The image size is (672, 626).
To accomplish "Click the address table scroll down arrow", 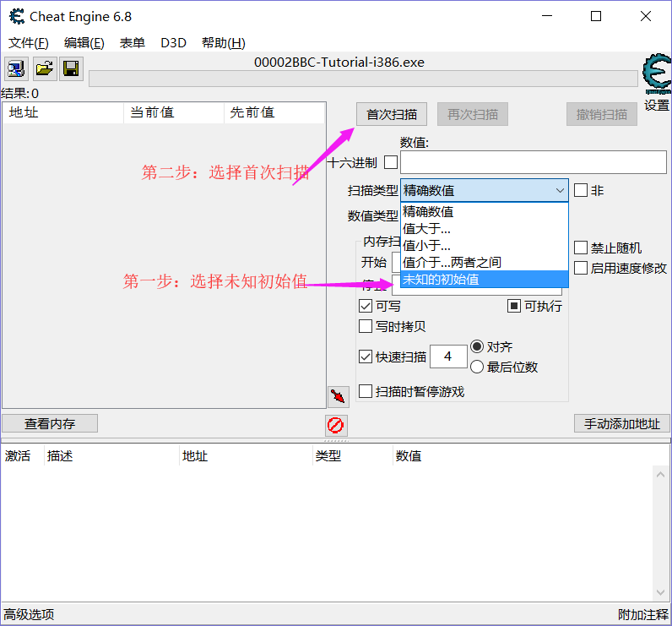I will 660,592.
